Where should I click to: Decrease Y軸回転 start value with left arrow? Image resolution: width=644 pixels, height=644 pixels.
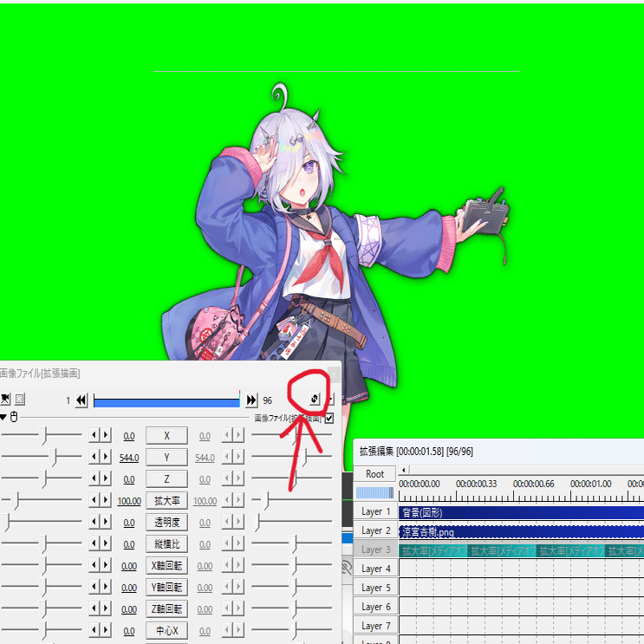tap(94, 587)
